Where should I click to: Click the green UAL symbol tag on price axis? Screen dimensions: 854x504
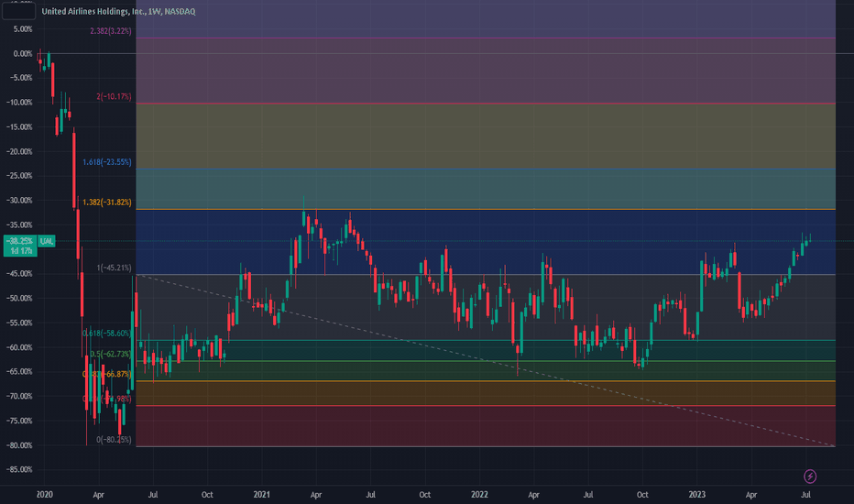coord(47,241)
